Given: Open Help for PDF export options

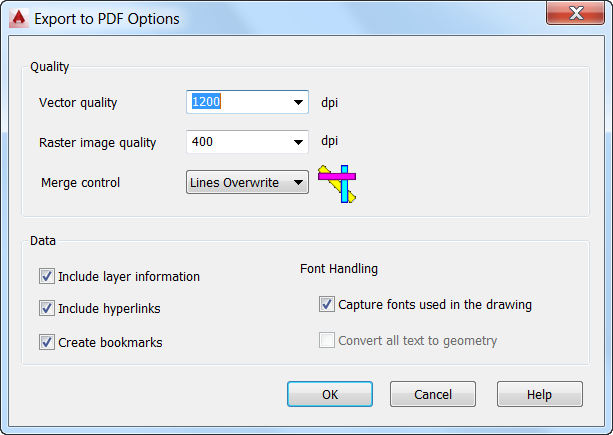Looking at the screenshot, I should click(x=539, y=395).
